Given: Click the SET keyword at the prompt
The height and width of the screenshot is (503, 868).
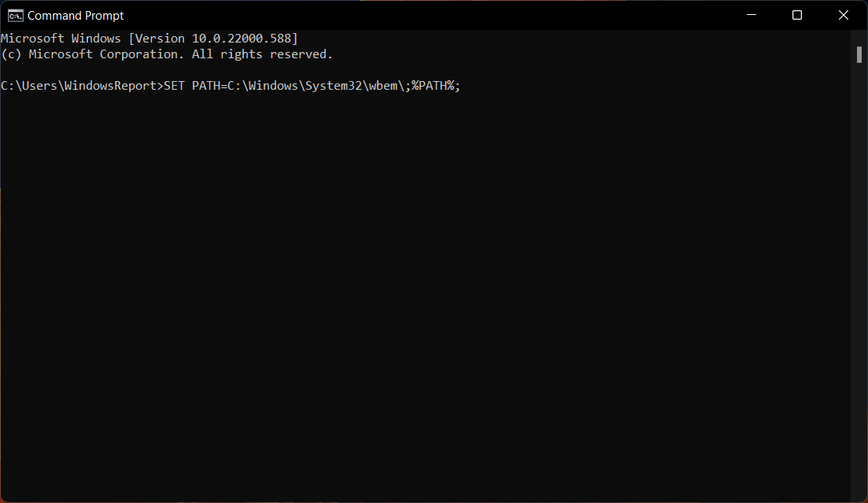Looking at the screenshot, I should coord(175,85).
